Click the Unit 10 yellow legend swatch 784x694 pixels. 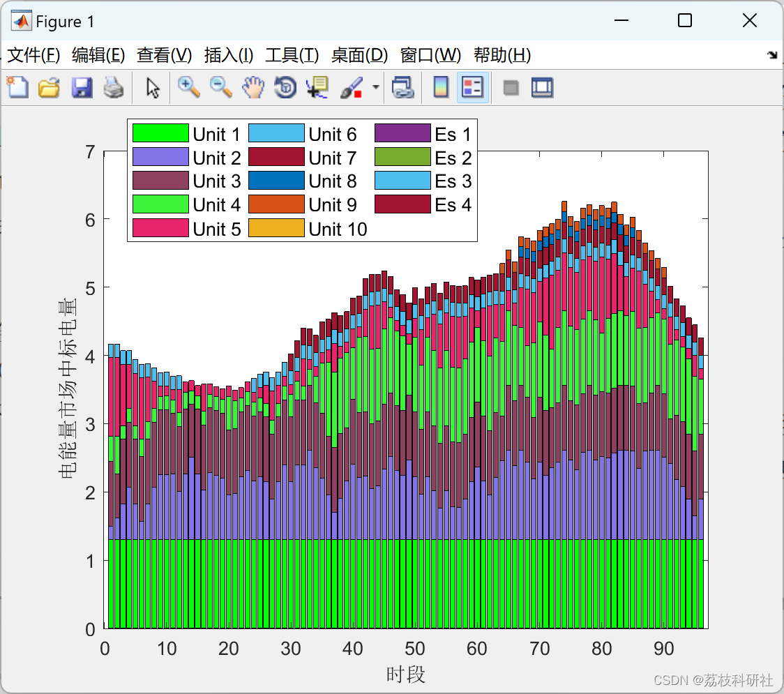276,228
